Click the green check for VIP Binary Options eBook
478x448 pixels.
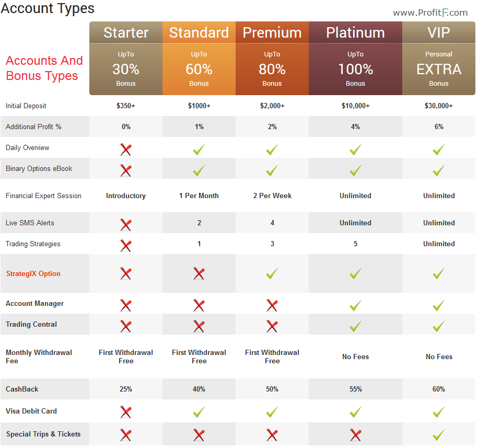[x=439, y=170]
